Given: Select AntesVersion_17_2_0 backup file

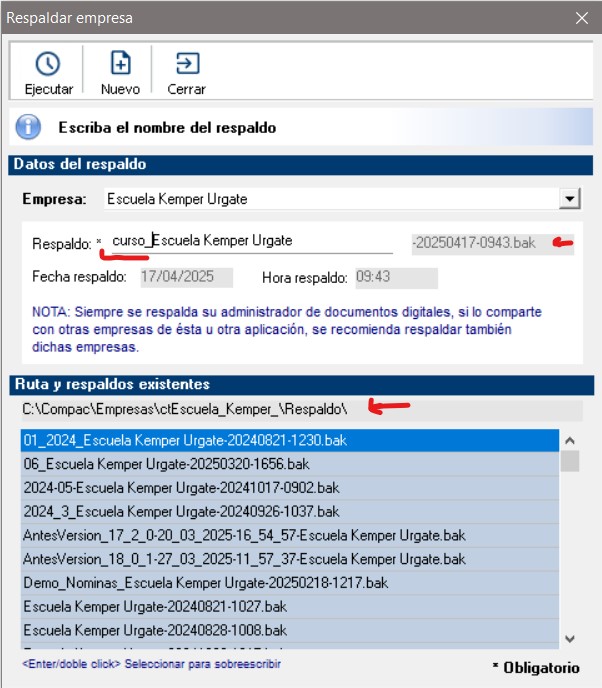Looking at the screenshot, I should click(244, 535).
